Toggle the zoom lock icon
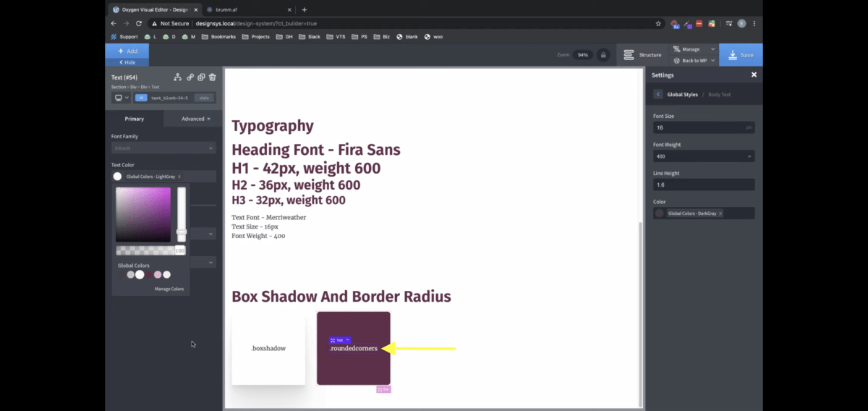This screenshot has width=868, height=411. click(x=603, y=55)
